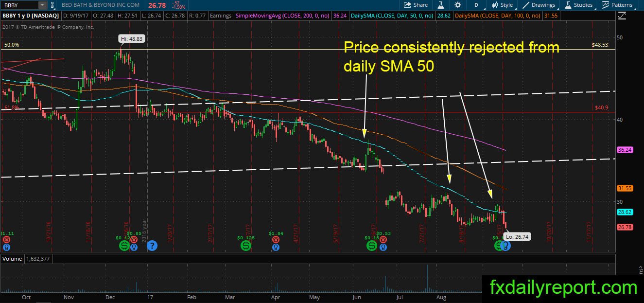The image size is (644, 303).
Task: Open the Style menu
Action: (x=503, y=5)
